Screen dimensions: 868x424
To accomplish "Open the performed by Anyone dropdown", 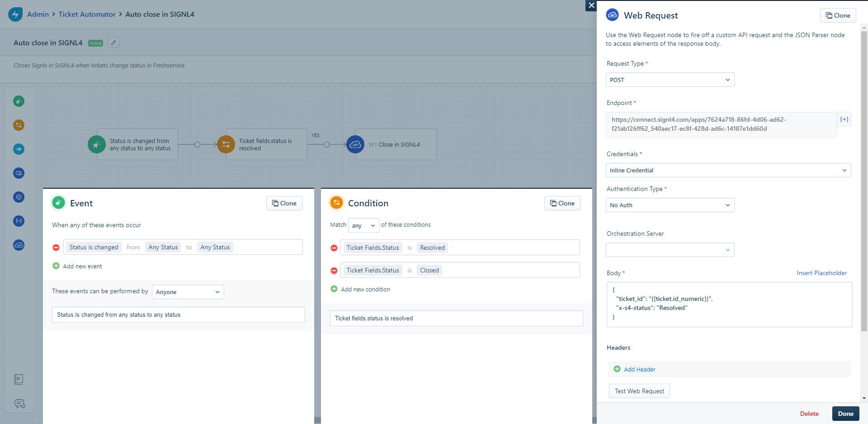I will pyautogui.click(x=188, y=292).
